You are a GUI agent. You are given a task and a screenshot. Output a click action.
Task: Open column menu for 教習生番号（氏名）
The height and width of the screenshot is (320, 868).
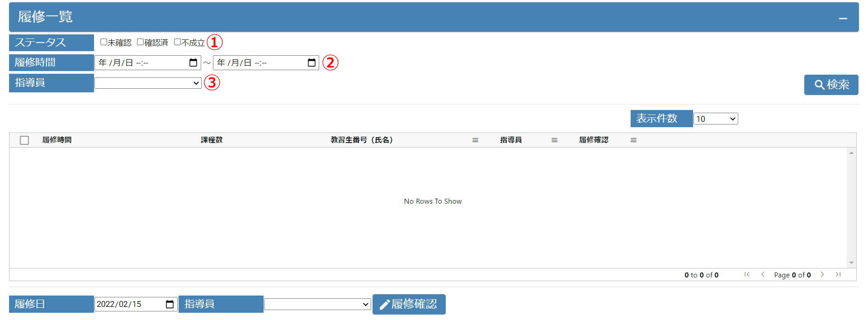click(x=475, y=140)
